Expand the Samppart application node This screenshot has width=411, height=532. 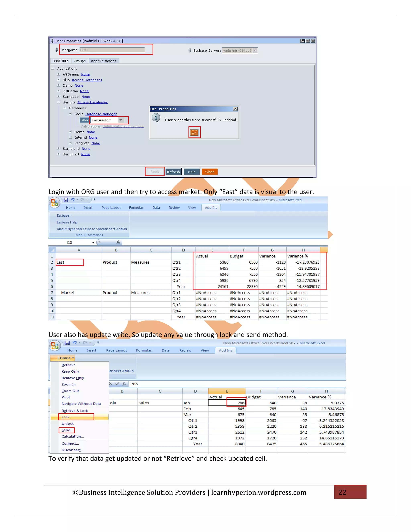tap(58, 154)
